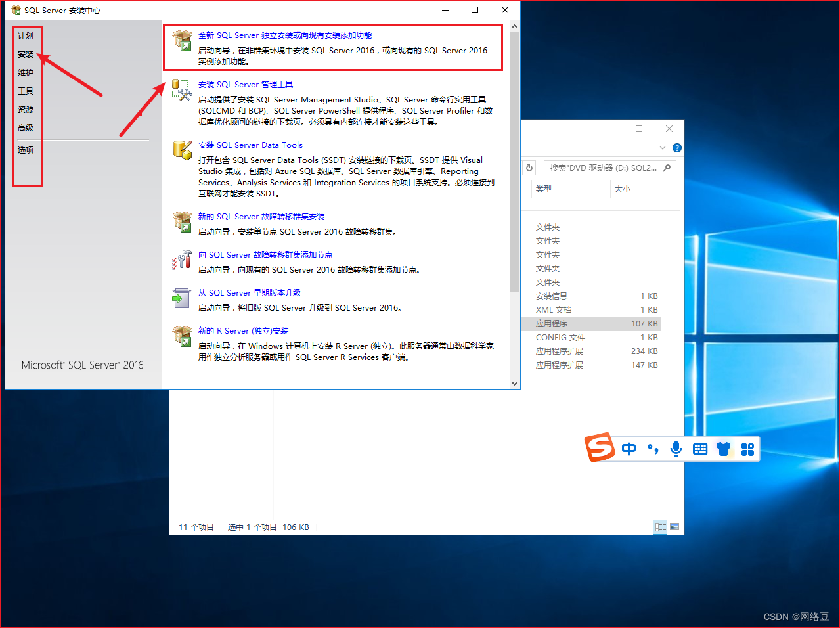Screen dimensions: 840x628
Task: Select the 应用程序扩展 147 KB row
Action: 591,365
